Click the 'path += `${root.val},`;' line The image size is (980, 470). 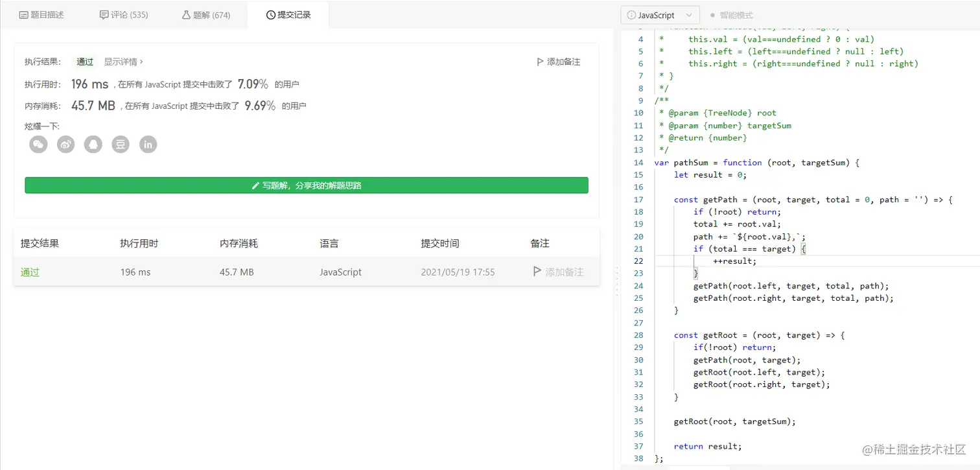749,237
